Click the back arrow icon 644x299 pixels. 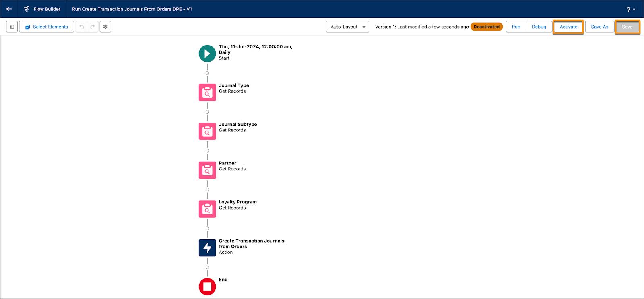(x=9, y=9)
